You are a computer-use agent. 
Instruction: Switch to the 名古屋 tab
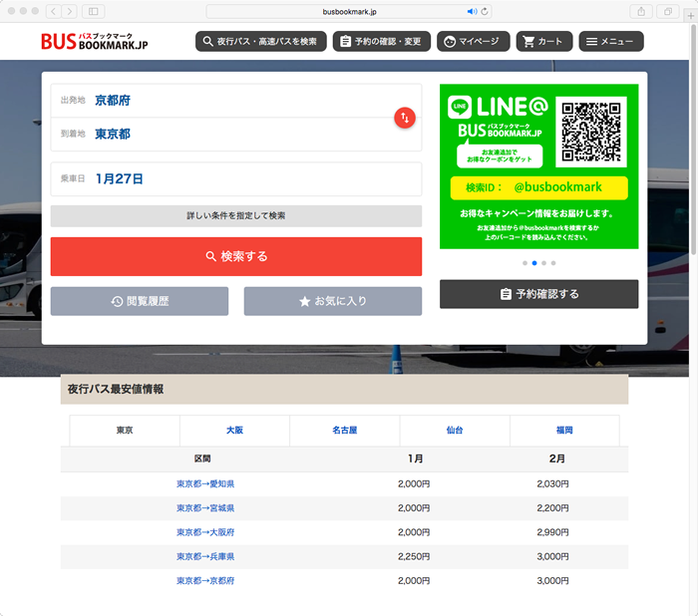345,431
